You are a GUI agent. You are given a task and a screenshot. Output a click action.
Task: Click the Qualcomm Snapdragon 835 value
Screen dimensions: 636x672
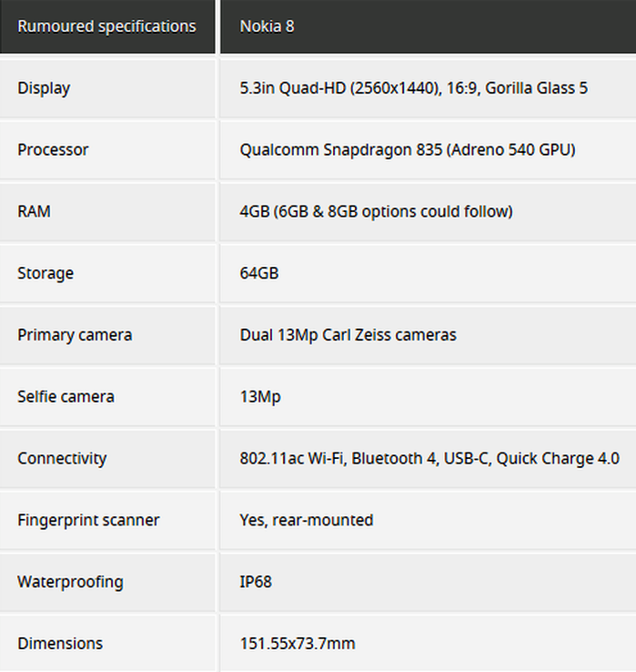click(x=407, y=150)
